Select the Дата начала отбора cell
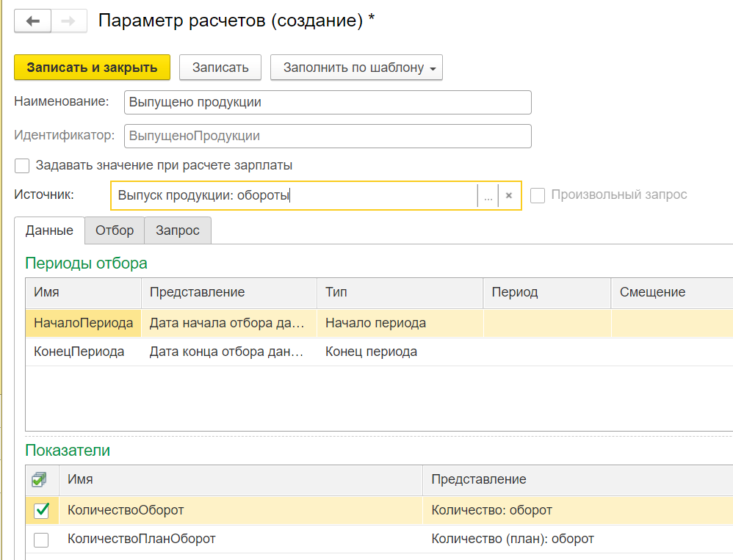733x560 pixels. pyautogui.click(x=229, y=323)
